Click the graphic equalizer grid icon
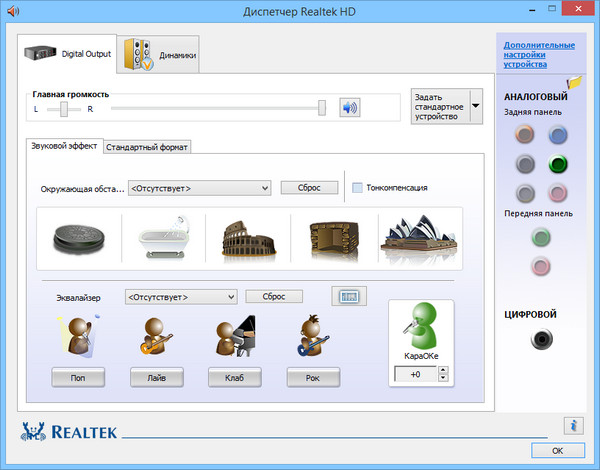Screen dimensions: 600x470 pyautogui.click(x=349, y=297)
